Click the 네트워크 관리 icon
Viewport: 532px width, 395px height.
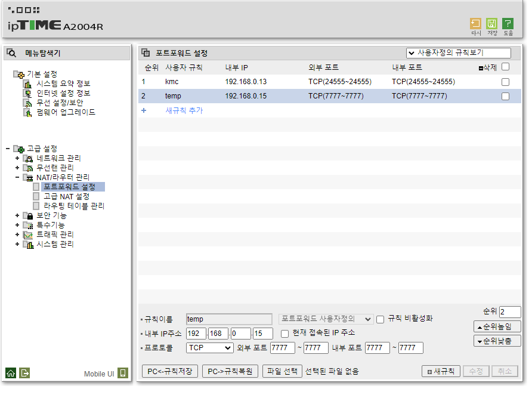28,158
